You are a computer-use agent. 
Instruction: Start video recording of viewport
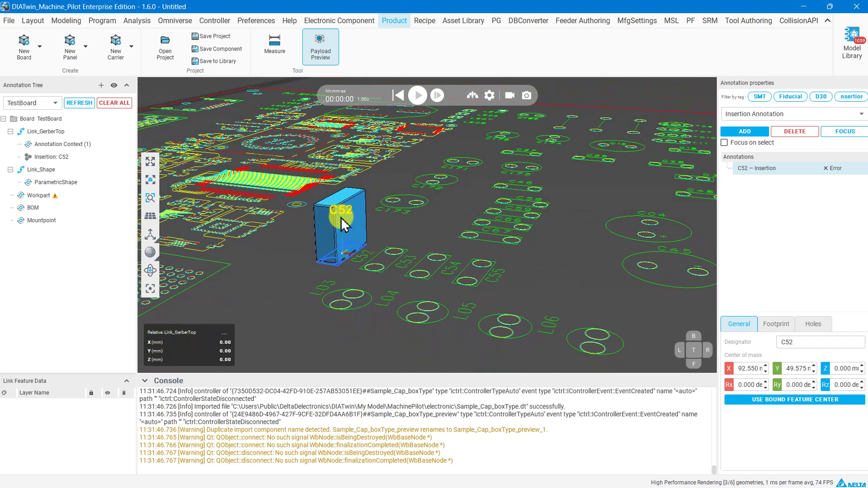click(509, 95)
